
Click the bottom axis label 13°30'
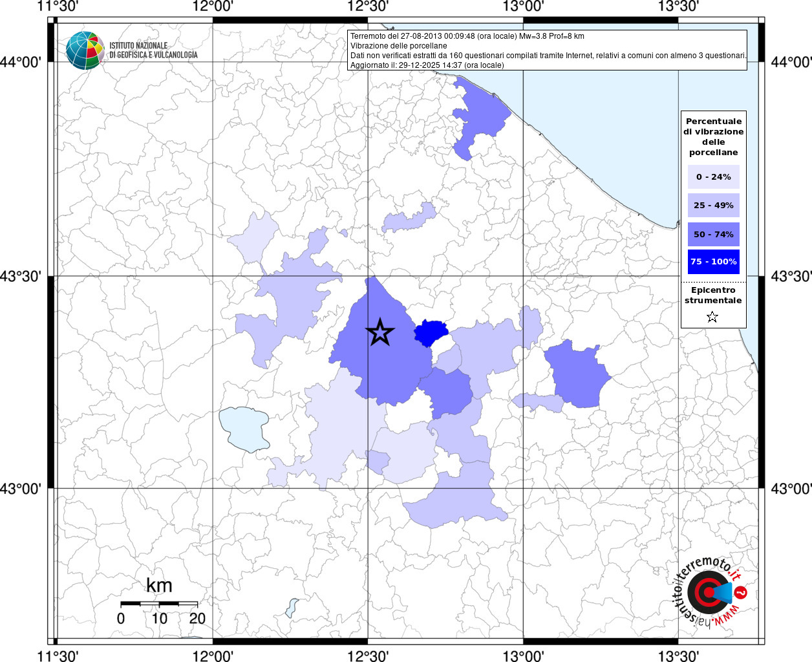click(678, 656)
